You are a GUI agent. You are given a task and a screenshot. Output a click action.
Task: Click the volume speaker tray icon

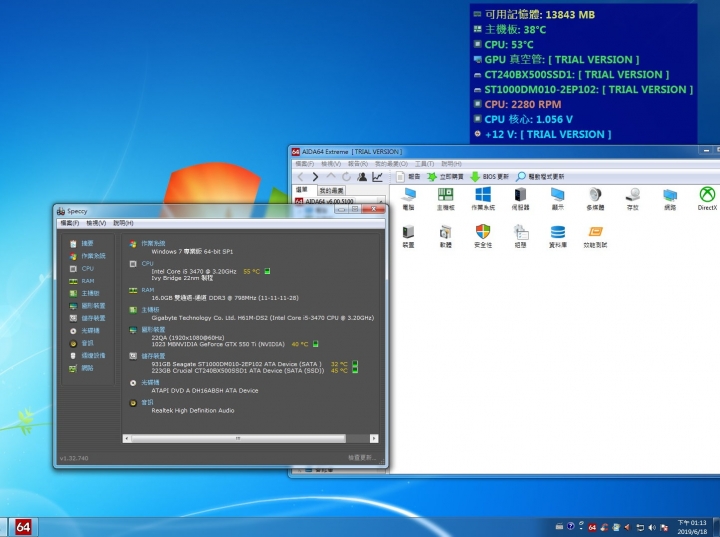click(x=652, y=527)
